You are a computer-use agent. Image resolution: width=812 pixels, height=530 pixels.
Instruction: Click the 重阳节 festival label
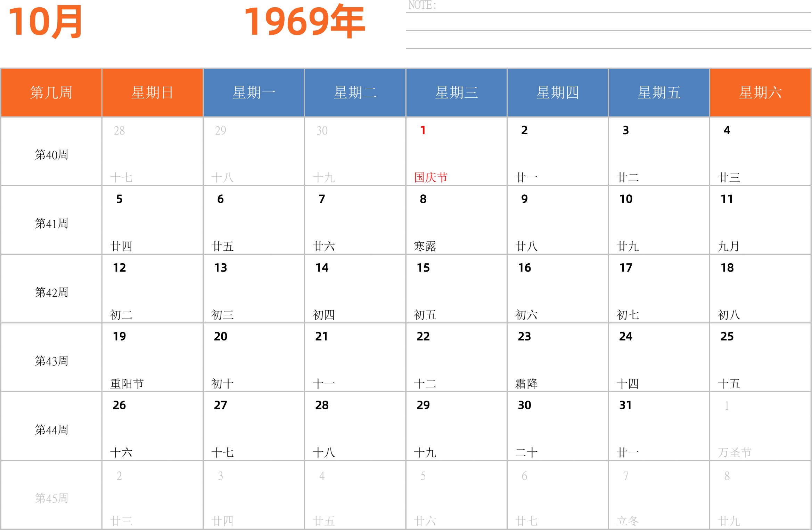click(127, 384)
